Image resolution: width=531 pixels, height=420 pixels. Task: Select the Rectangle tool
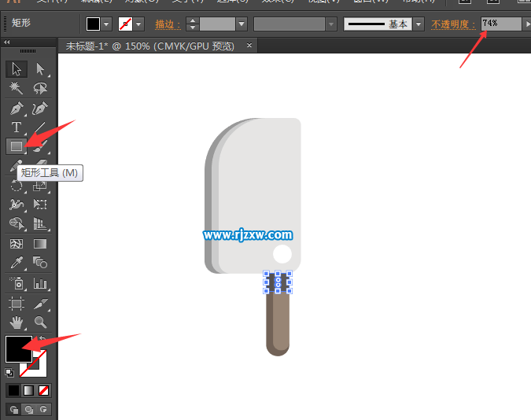(16, 146)
